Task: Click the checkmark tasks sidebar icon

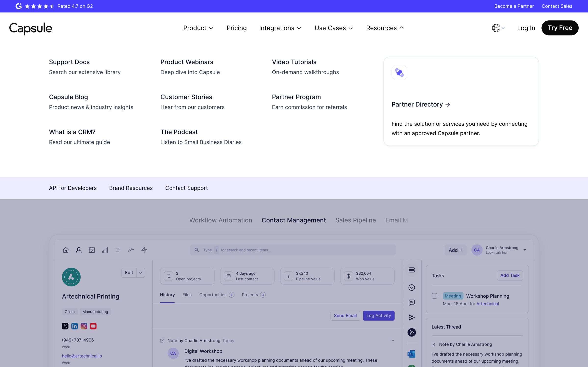Action: click(412, 287)
